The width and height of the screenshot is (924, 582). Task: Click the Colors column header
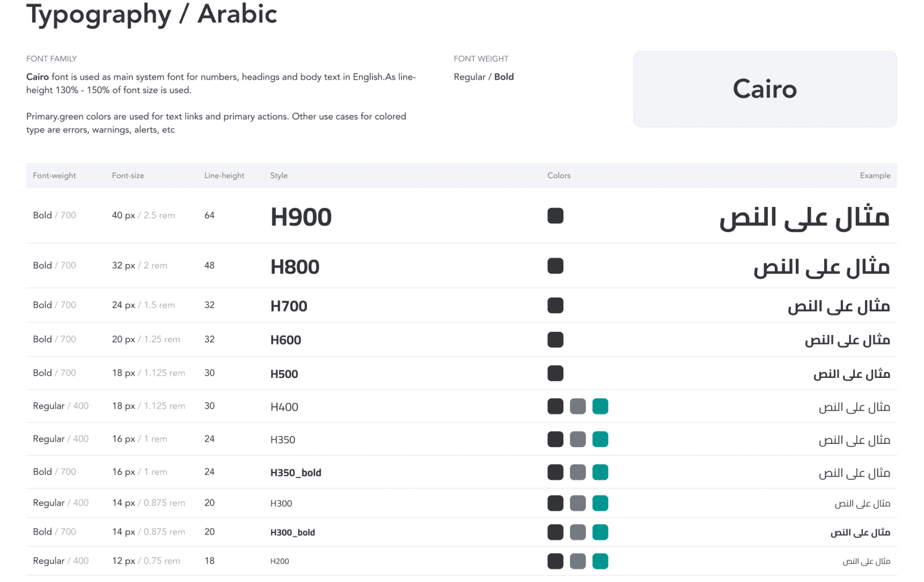point(558,175)
